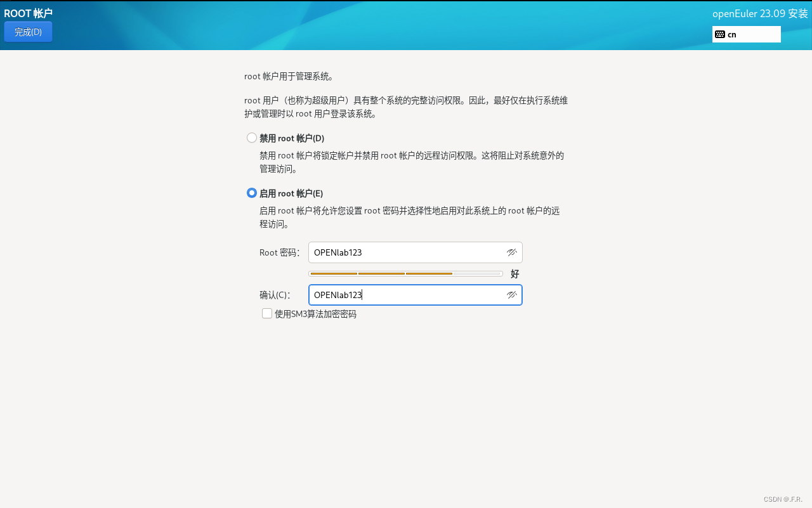Show the Root 密码 field's password text via eye icon
The image size is (812, 508).
[512, 252]
